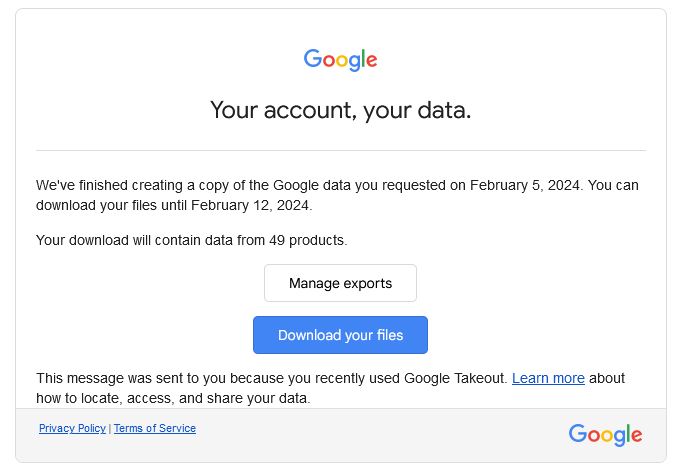The height and width of the screenshot is (471, 678).
Task: Open the Manage exports button
Action: pos(340,283)
